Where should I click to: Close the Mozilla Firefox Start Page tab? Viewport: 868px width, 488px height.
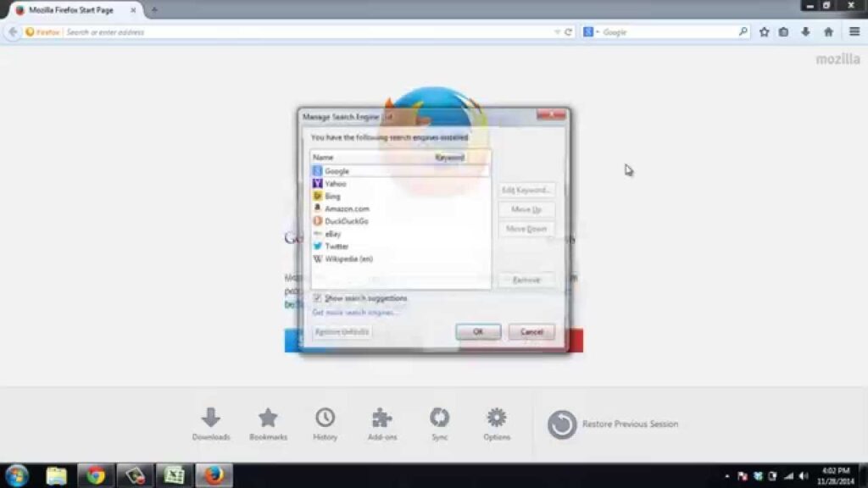[133, 10]
